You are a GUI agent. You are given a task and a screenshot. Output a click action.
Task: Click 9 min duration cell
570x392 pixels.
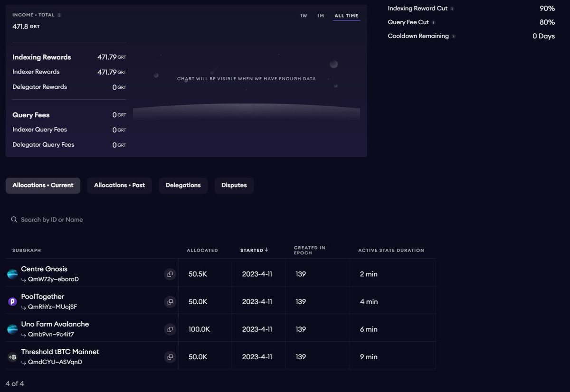click(x=369, y=356)
